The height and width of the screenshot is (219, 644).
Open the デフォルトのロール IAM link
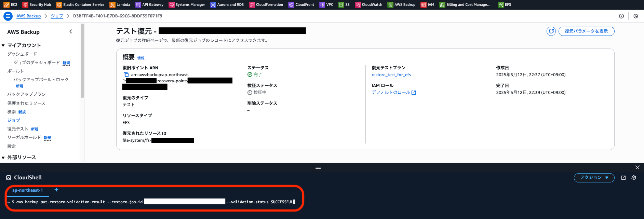[x=394, y=92]
